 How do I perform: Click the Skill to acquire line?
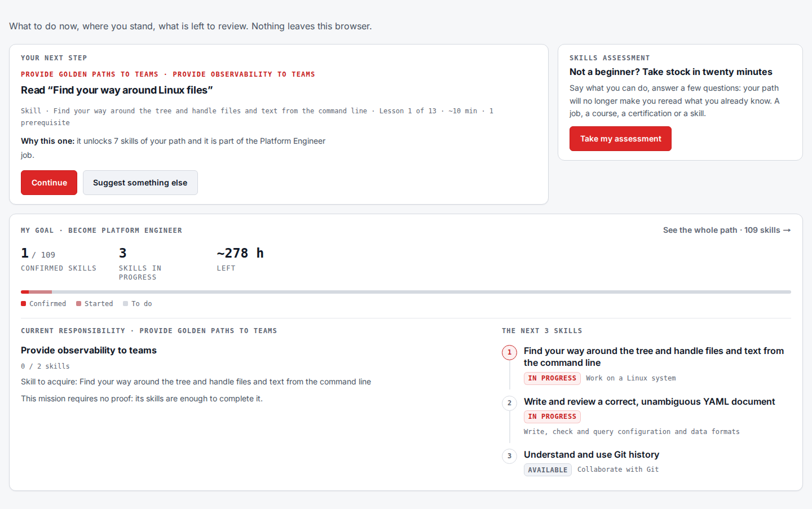(x=196, y=382)
